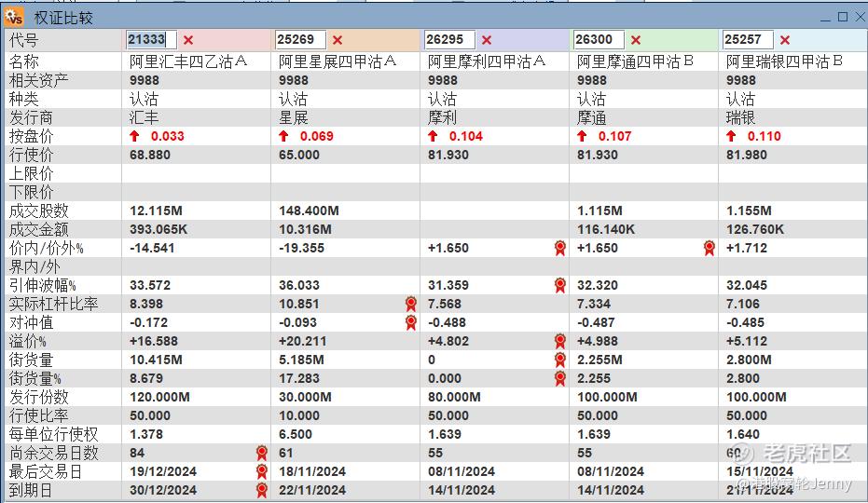
Task: Click moneyness cell -14.541
Action: click(x=152, y=248)
